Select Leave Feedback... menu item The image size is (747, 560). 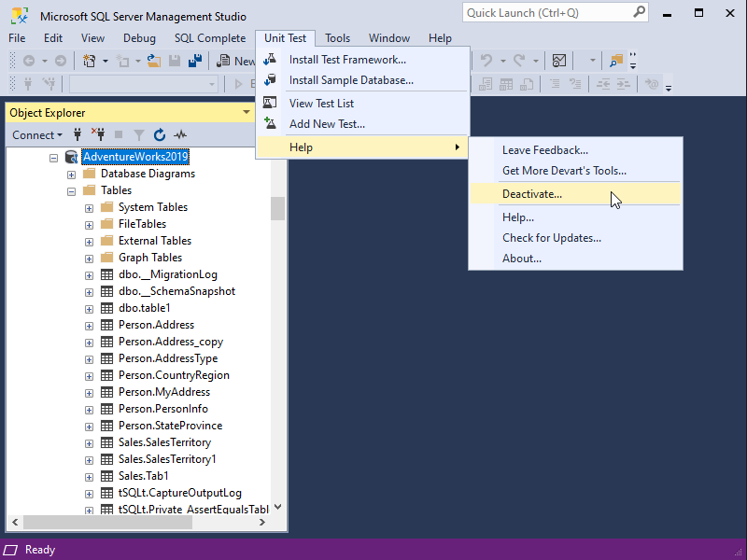click(x=575, y=150)
